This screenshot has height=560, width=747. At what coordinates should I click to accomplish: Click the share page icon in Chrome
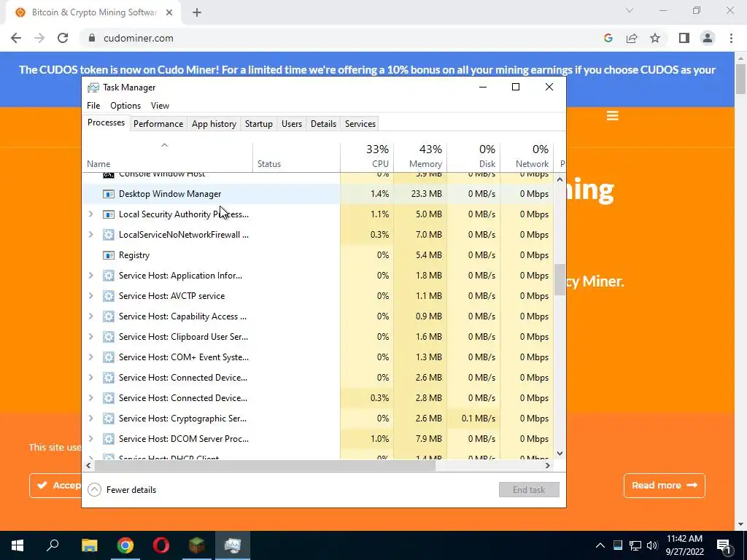pos(632,38)
